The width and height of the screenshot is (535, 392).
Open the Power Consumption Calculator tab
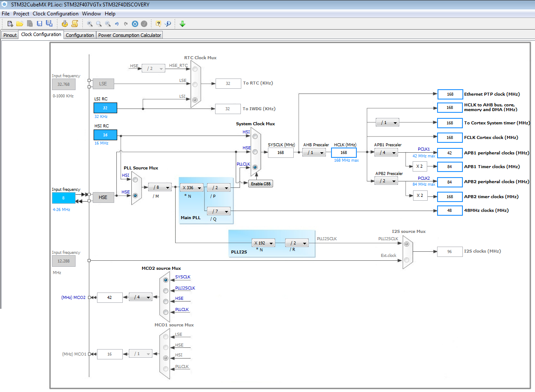tap(130, 35)
